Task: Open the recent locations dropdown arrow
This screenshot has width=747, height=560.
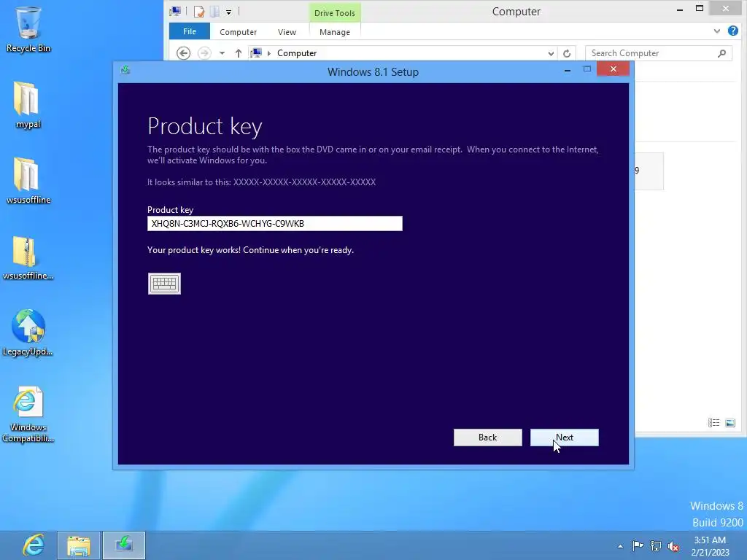Action: coord(222,53)
